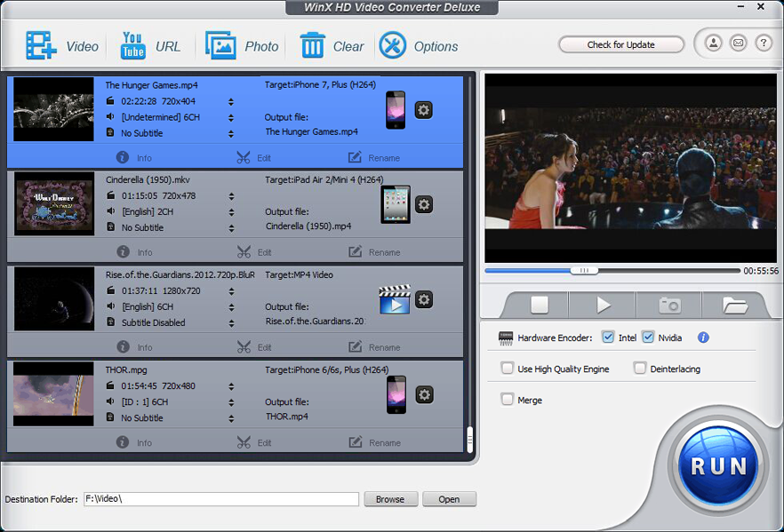Rename THOR.mpg output file
Screen dimensions: 784x532
click(375, 442)
